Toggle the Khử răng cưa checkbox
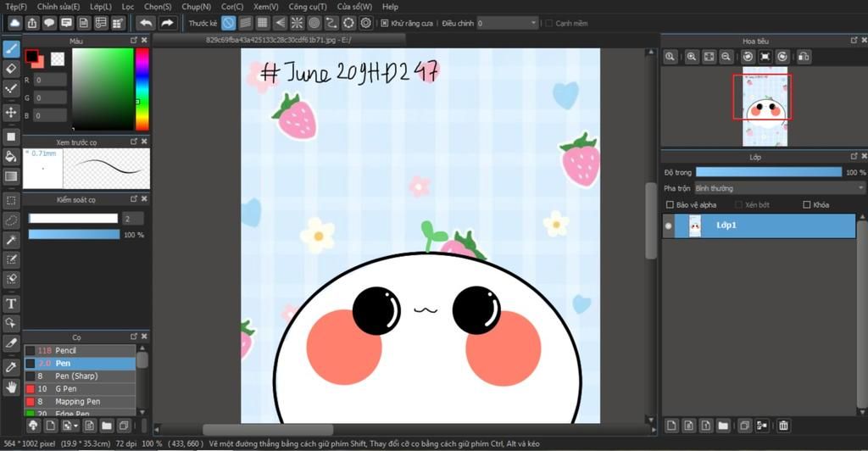 [385, 23]
